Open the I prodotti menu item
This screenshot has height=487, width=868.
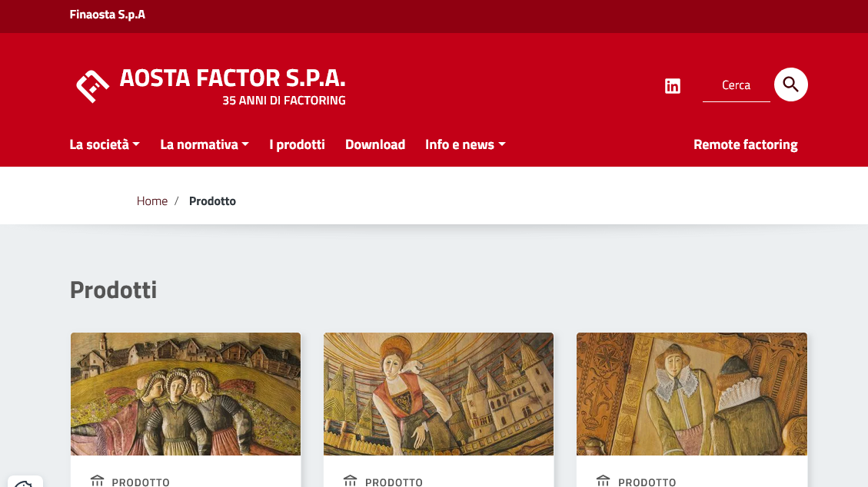click(297, 144)
